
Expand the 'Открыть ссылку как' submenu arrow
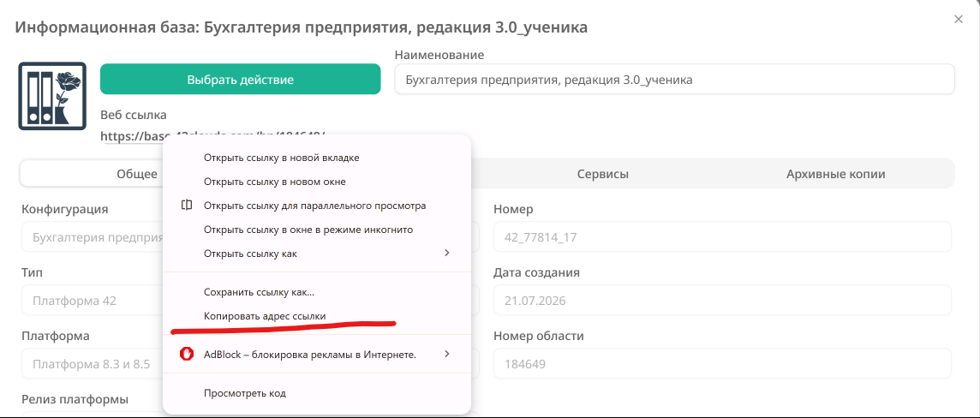tap(447, 253)
